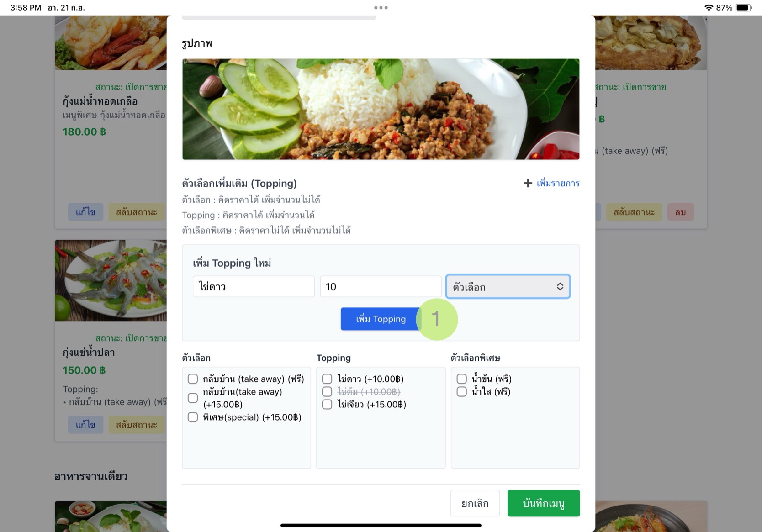Image resolution: width=762 pixels, height=532 pixels.
Task: Check น้ำใส (ฟรี) special option
Action: 462,392
